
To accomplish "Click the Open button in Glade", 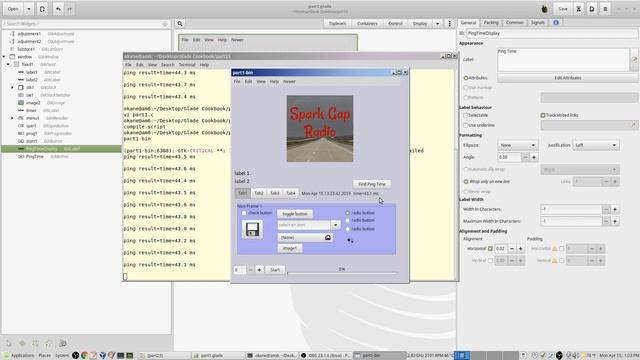I will [13, 9].
